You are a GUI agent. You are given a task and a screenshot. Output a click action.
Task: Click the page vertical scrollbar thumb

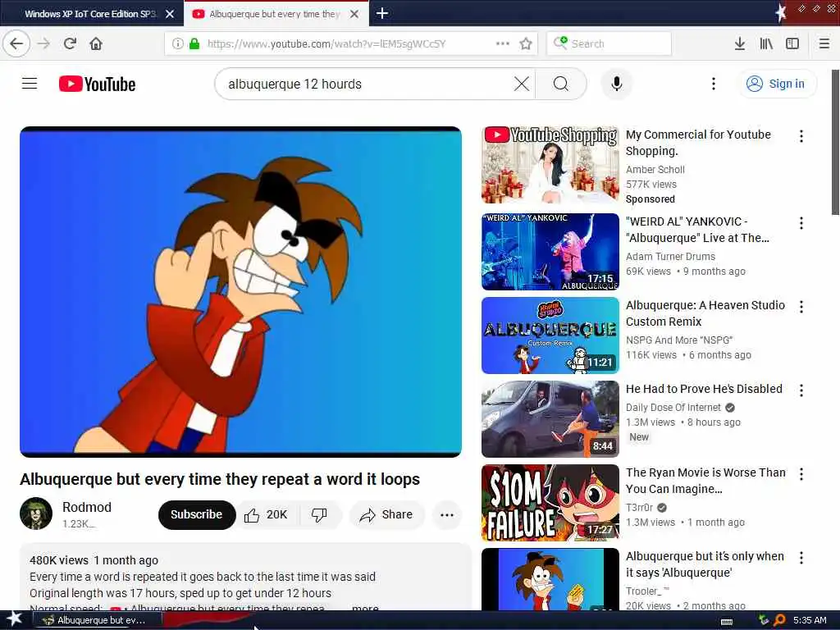[x=835, y=142]
